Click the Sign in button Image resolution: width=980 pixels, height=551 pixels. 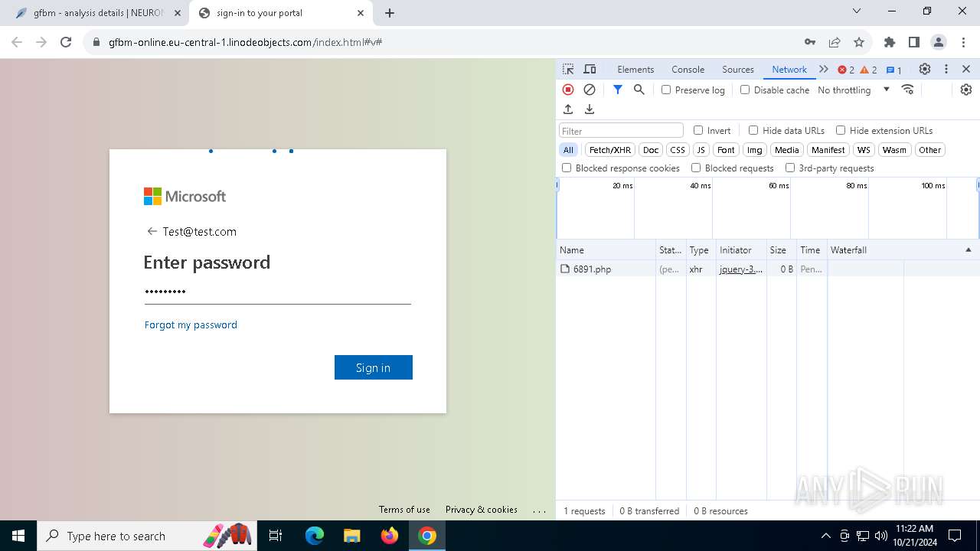pyautogui.click(x=373, y=367)
